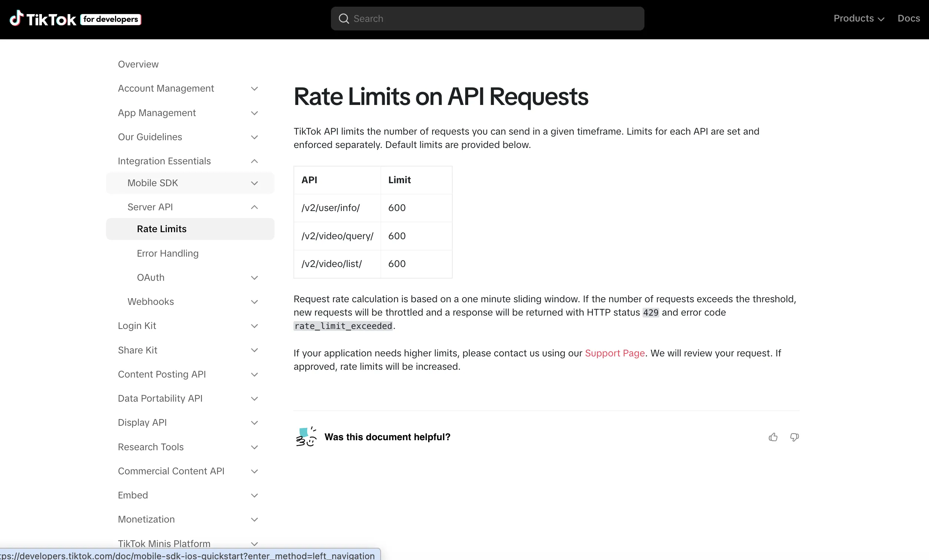The width and height of the screenshot is (929, 560).
Task: Click the 429 status code text
Action: point(650,312)
